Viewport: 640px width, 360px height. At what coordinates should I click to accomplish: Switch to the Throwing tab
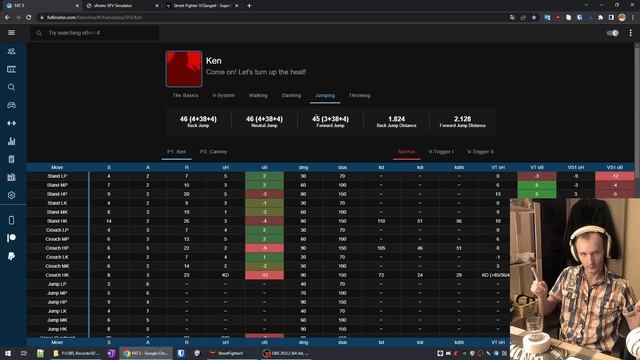click(x=360, y=96)
